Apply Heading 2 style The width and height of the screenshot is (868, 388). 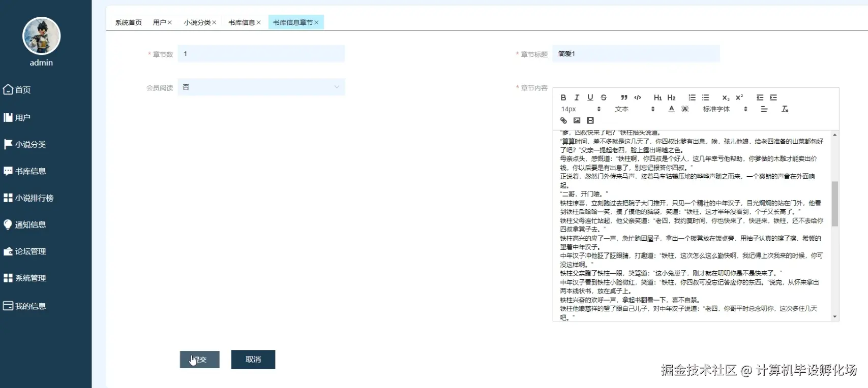[x=671, y=98]
